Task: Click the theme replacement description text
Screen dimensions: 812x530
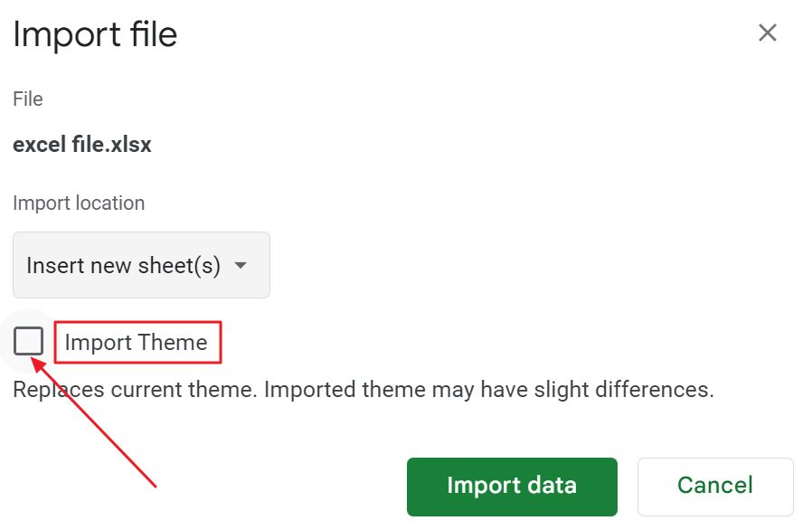Action: (x=364, y=389)
